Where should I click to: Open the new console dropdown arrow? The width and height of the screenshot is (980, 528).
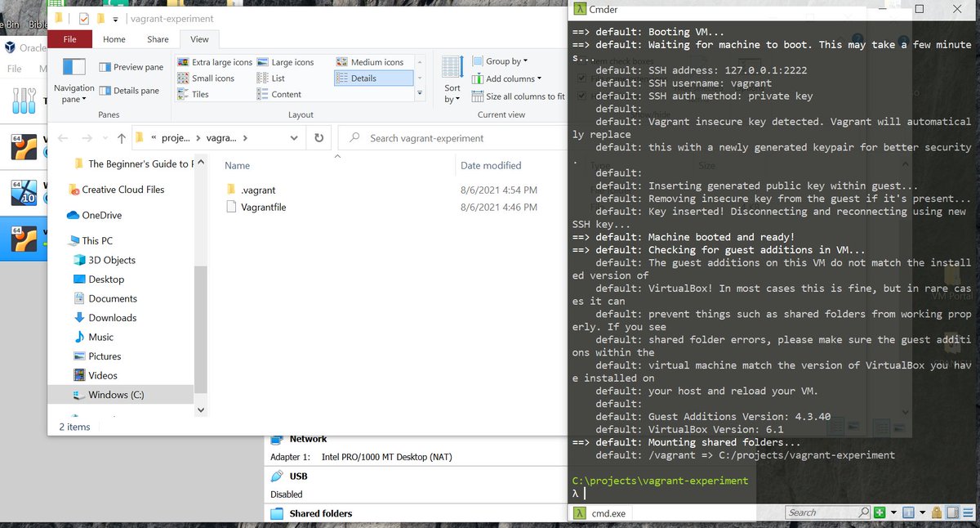coord(893,512)
